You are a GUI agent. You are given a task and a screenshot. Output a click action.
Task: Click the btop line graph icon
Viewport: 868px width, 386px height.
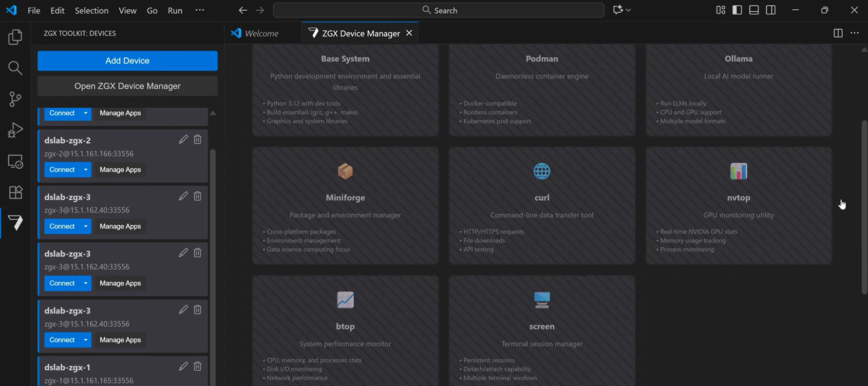tap(345, 300)
